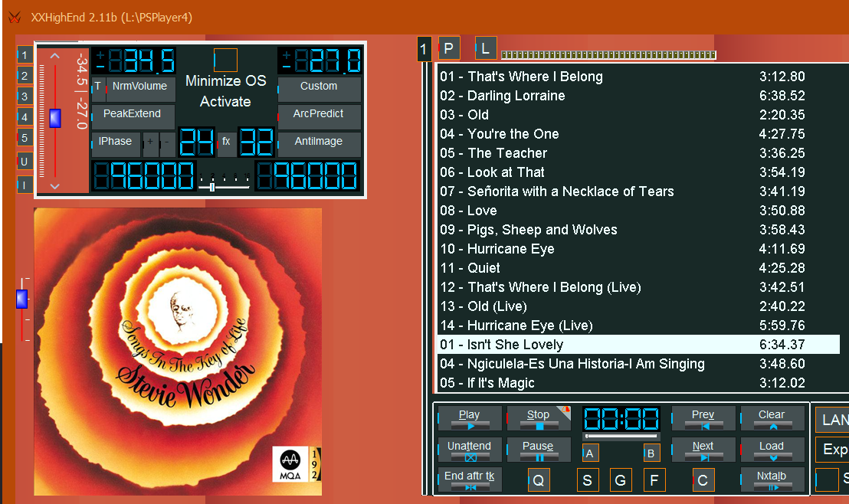This screenshot has height=504, width=849.
Task: Toggle the AntiImage filter
Action: coord(319,144)
